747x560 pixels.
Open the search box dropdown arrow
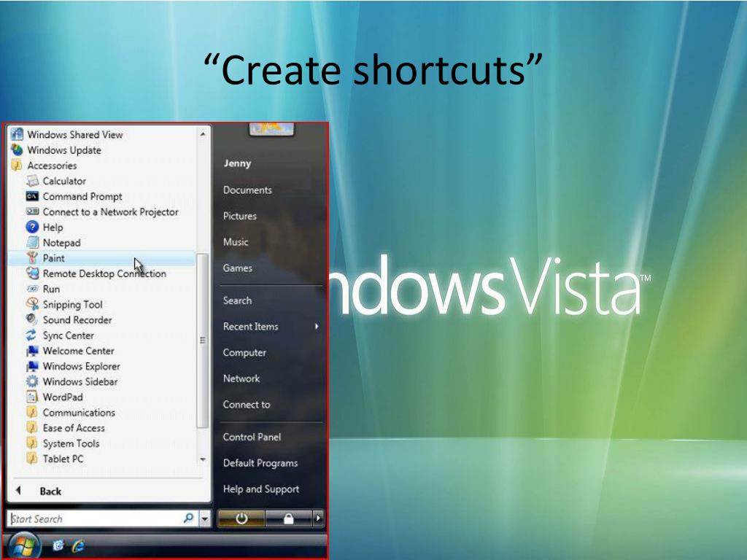click(x=205, y=518)
